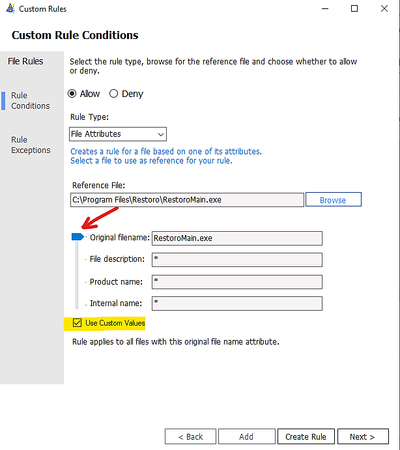Click the Add button
400x450 pixels.
click(247, 437)
